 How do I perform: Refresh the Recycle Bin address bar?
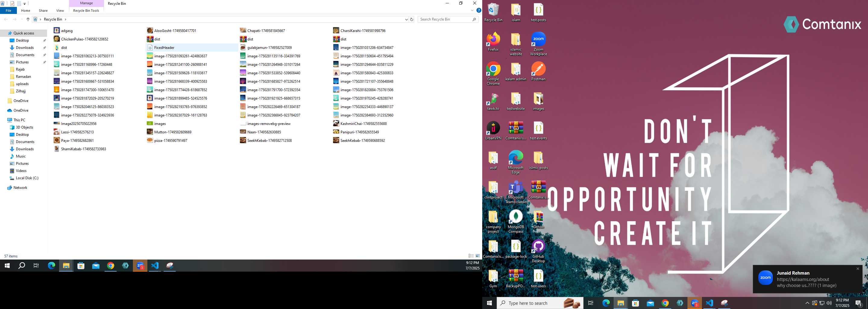(x=411, y=19)
